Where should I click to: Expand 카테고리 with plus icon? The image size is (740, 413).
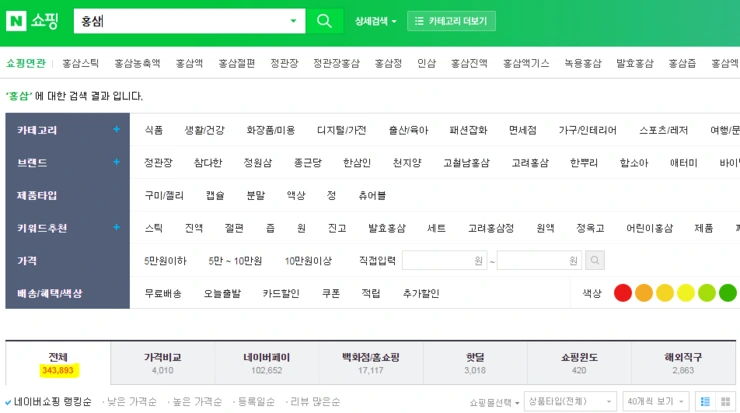pos(116,129)
